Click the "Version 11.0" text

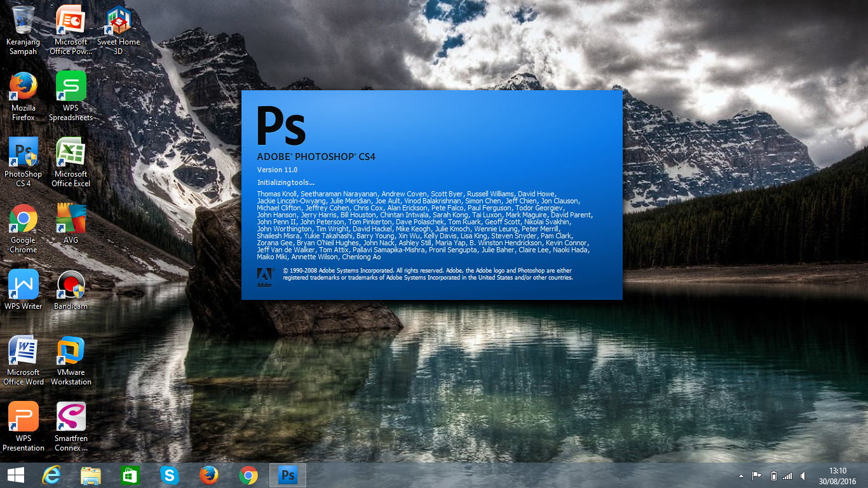click(x=277, y=170)
